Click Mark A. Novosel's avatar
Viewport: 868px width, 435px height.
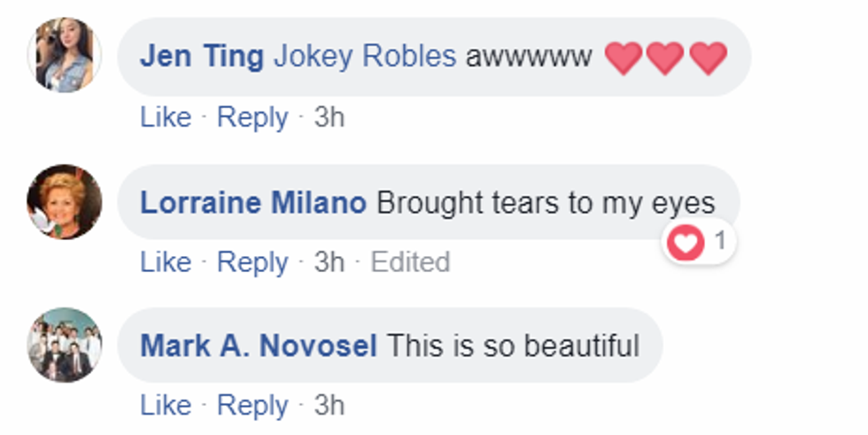pyautogui.click(x=65, y=345)
